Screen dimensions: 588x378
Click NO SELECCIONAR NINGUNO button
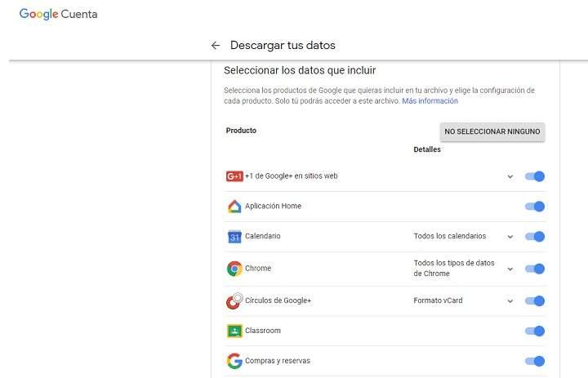pos(492,131)
